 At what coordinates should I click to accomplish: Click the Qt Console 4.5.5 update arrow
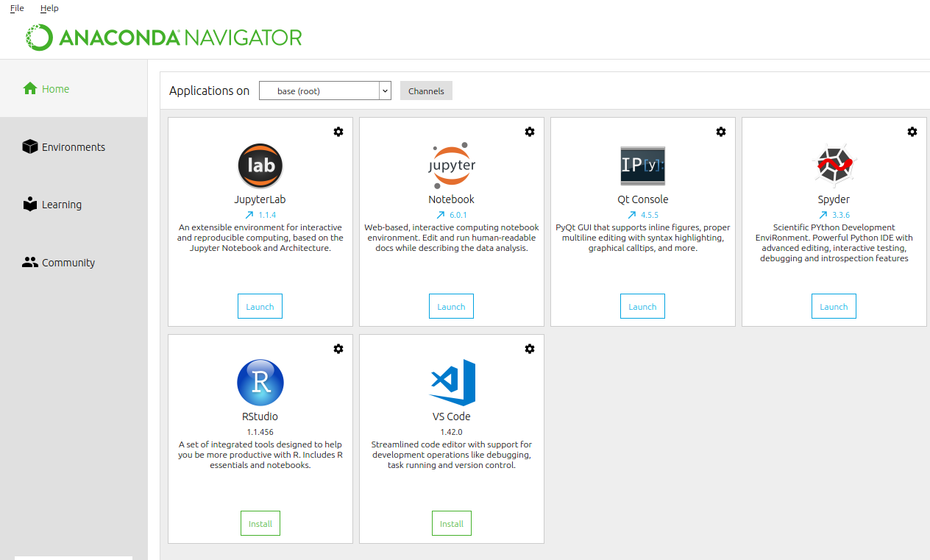tap(632, 216)
